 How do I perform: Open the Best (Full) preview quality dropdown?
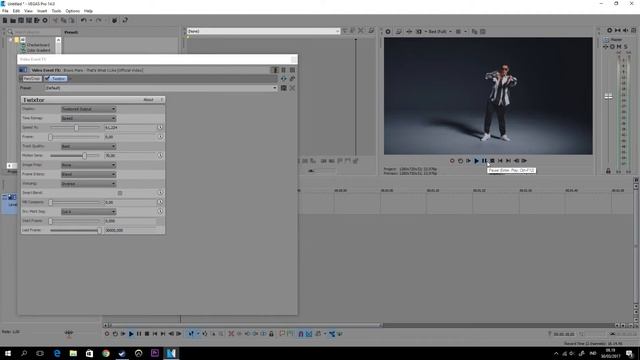pyautogui.click(x=440, y=31)
